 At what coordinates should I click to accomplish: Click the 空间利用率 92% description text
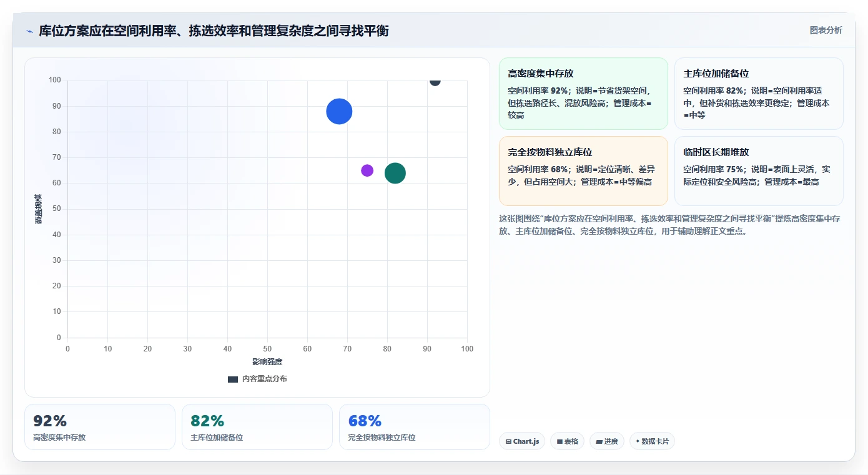point(579,103)
